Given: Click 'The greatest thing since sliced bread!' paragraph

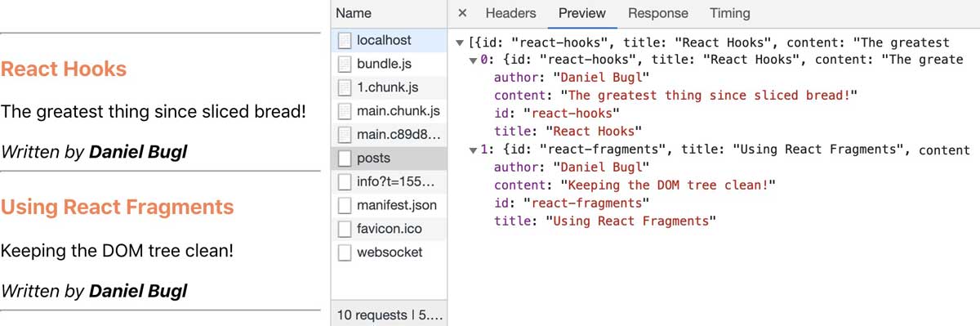Looking at the screenshot, I should point(154,112).
